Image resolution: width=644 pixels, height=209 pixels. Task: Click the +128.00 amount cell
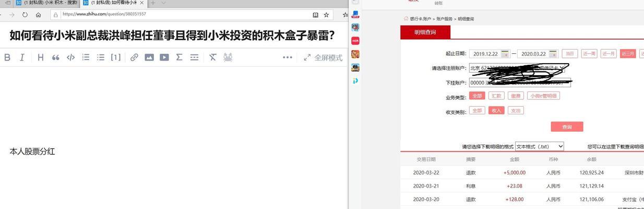pos(515,199)
